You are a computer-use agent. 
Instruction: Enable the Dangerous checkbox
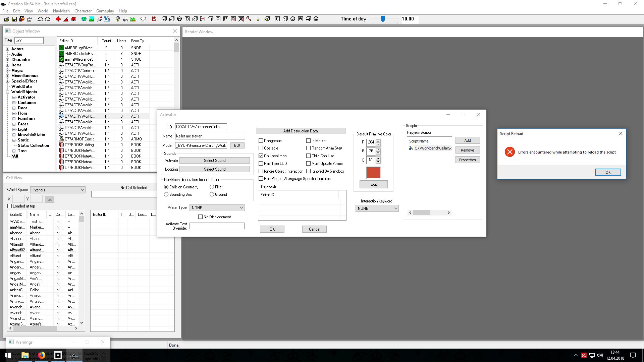(261, 141)
